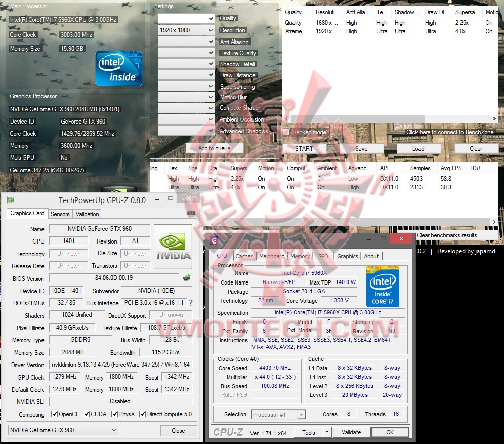Click the Intel inside logo under Main Processor
The image size is (504, 444).
(x=118, y=68)
